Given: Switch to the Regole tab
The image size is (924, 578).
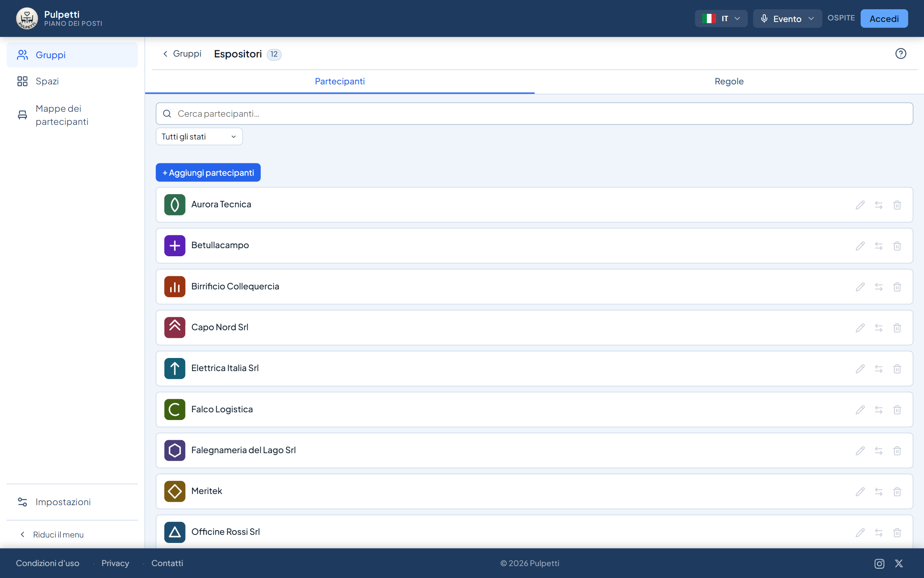Looking at the screenshot, I should click(729, 81).
